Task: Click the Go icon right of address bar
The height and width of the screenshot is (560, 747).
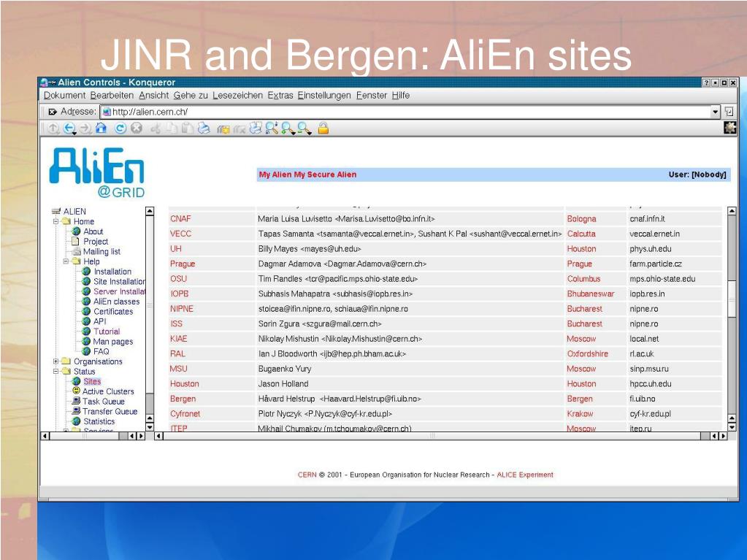Action: click(729, 112)
